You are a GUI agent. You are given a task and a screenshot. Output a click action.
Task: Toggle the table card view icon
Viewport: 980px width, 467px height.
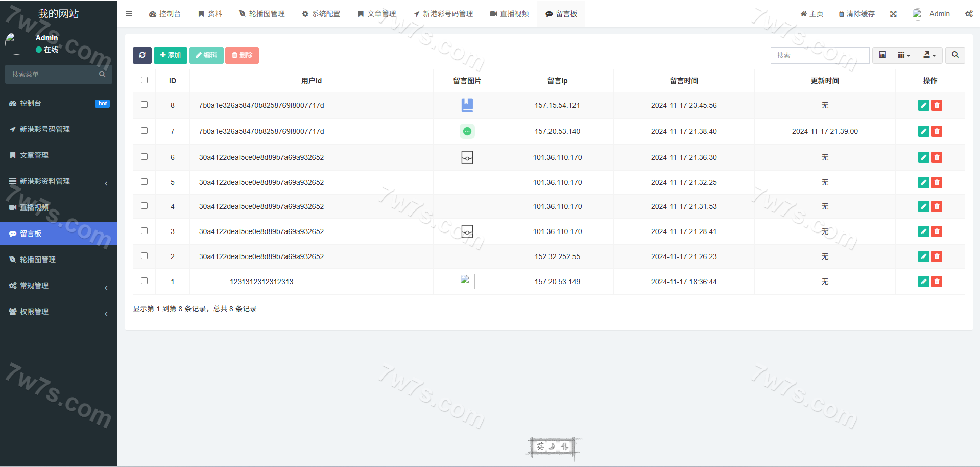coord(882,55)
